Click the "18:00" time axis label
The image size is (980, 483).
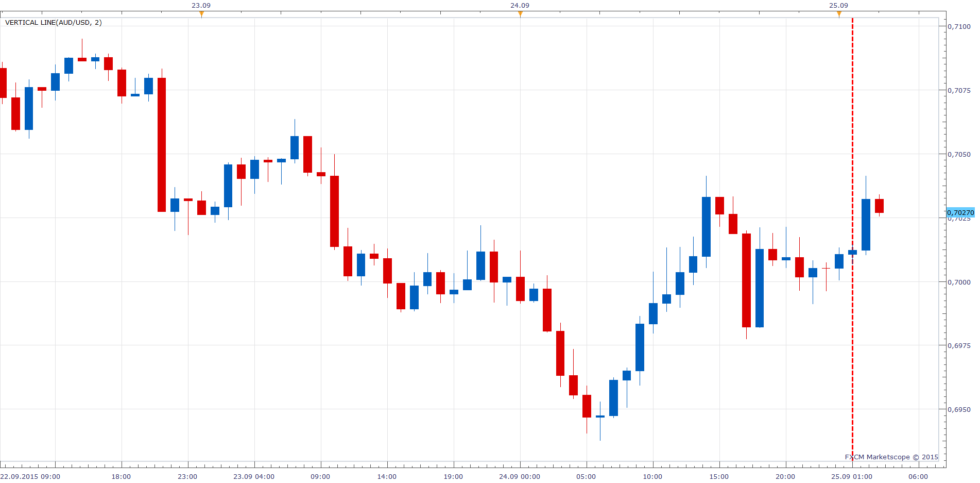click(122, 477)
